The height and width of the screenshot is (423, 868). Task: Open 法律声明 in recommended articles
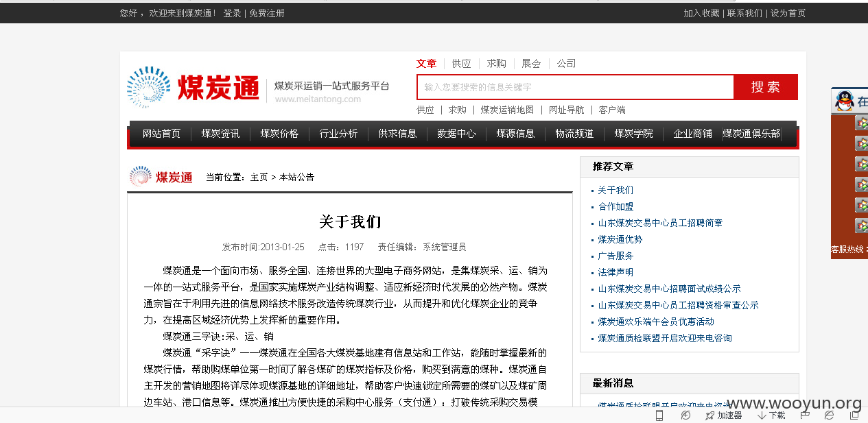615,272
